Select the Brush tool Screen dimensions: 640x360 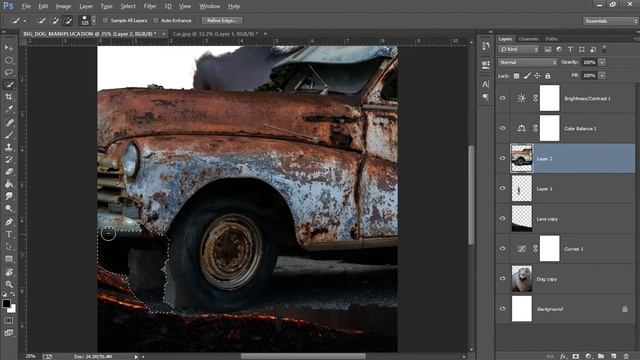coord(9,135)
